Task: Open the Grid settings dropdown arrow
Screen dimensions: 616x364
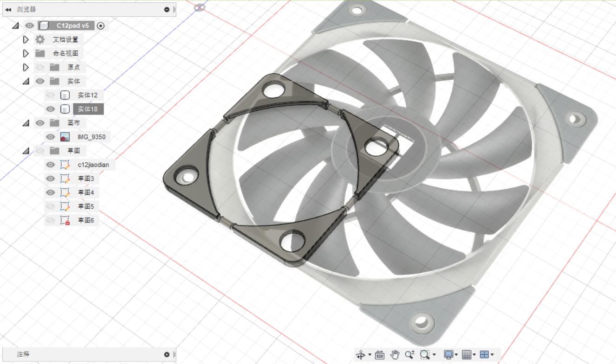Action: (x=474, y=355)
